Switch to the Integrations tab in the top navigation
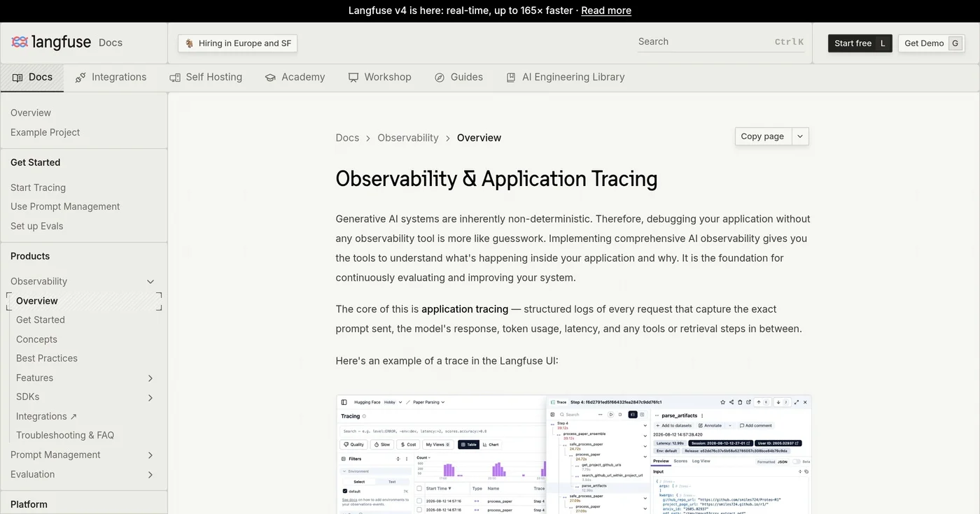Viewport: 980px width, 514px height. pos(111,78)
